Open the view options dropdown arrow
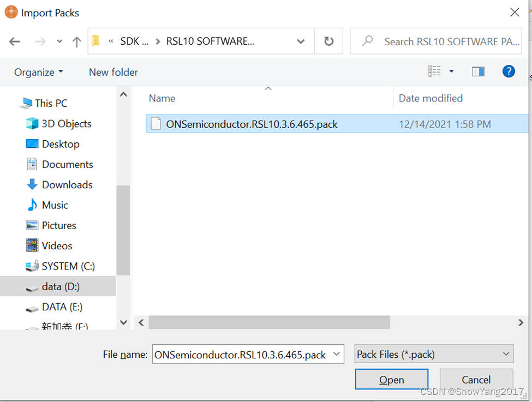532x402 pixels. 451,71
